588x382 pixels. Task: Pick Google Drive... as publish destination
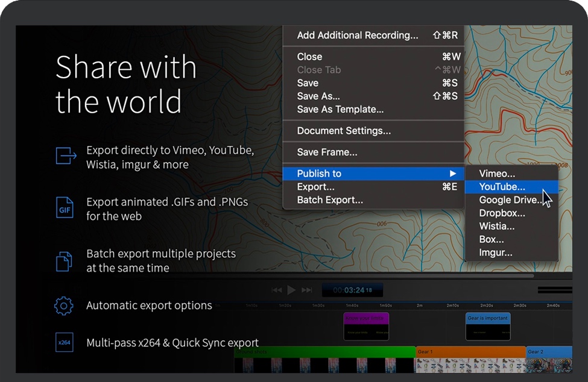tap(510, 200)
